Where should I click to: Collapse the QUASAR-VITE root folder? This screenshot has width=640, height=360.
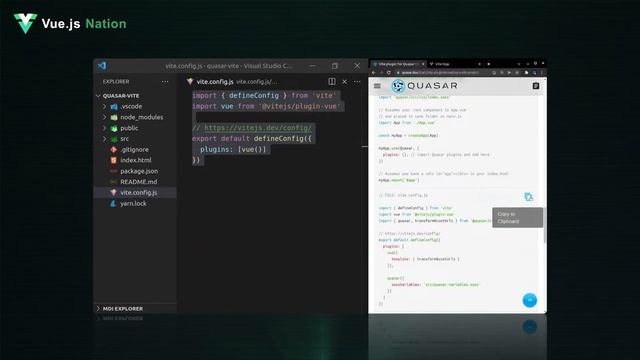98,96
